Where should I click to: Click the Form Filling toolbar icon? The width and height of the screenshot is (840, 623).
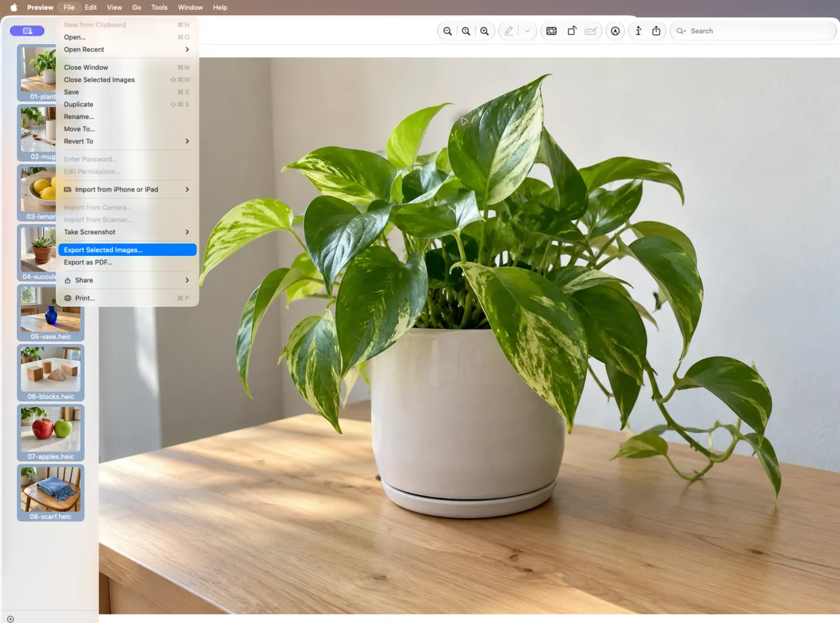591,31
